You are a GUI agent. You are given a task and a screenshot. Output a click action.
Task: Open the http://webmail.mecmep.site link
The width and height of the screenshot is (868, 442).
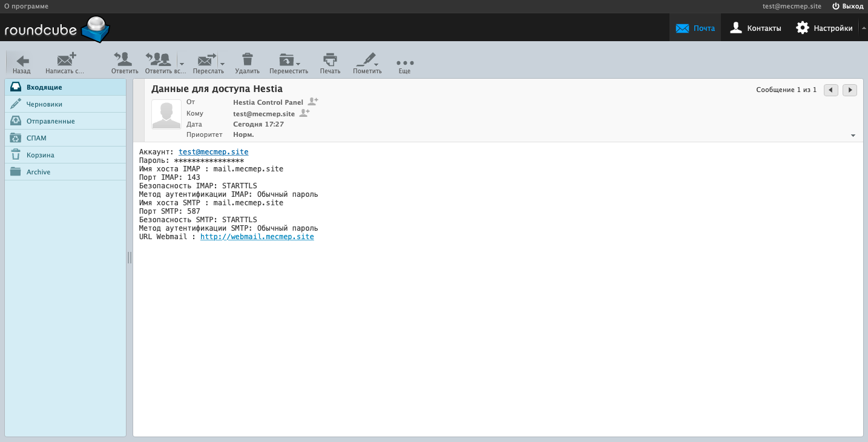point(257,237)
